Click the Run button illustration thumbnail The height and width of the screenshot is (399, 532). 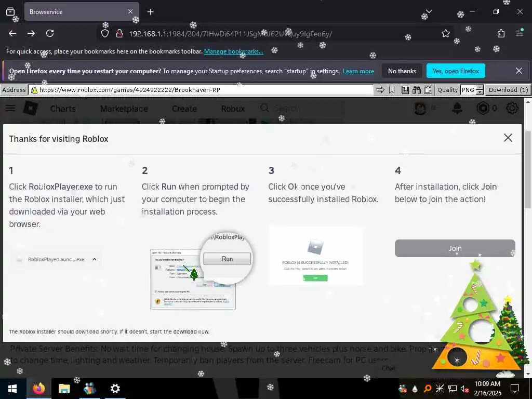pos(202,271)
